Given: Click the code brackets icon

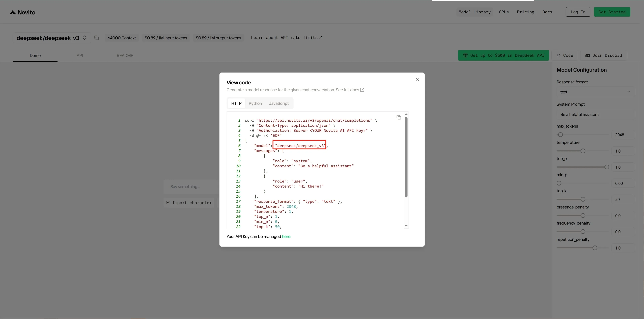Looking at the screenshot, I should 558,55.
